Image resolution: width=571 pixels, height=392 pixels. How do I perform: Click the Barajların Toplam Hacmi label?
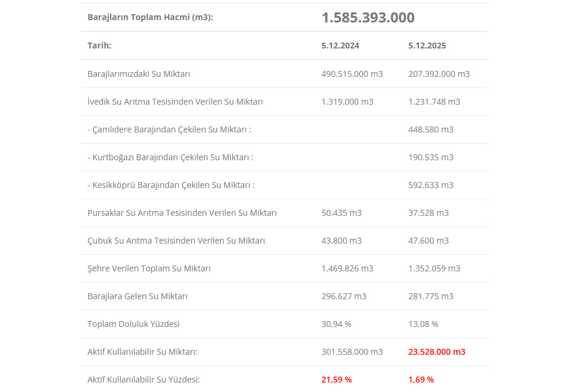click(150, 18)
